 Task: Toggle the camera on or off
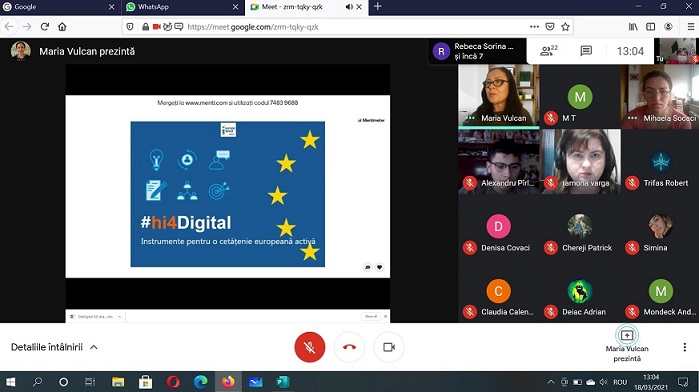[389, 347]
